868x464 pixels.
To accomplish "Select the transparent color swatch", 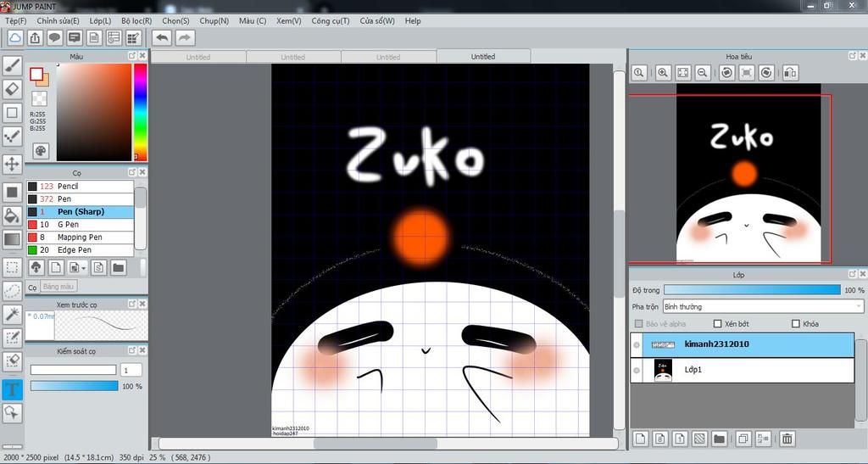I will pyautogui.click(x=39, y=98).
